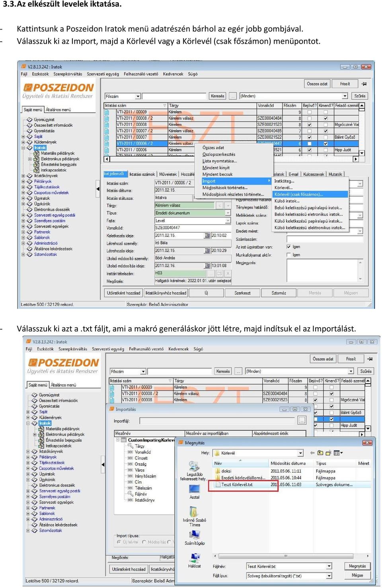This screenshot has height=588, width=382.
Task: Create a new folder in the Megnyitás dialog
Action: (x=328, y=453)
